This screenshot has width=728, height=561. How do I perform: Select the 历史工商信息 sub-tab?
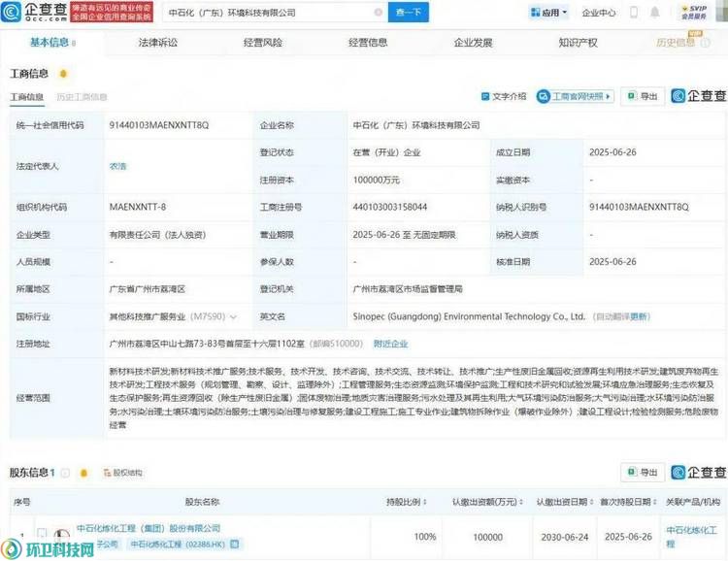[x=82, y=97]
